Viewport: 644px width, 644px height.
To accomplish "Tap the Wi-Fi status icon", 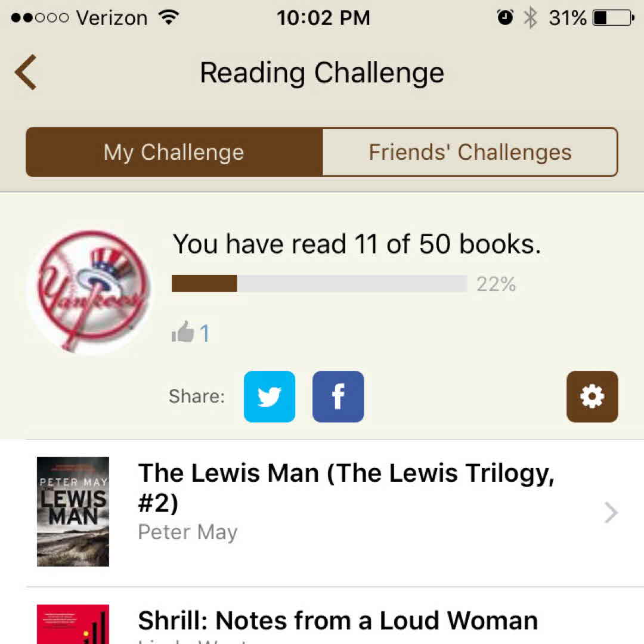I will pos(169,18).
